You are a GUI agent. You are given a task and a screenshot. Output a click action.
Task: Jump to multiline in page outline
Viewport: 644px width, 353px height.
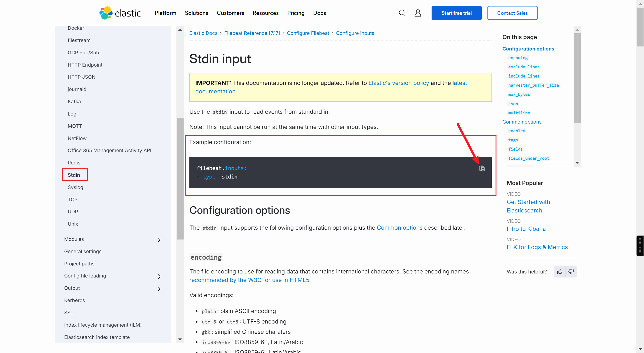pos(519,113)
